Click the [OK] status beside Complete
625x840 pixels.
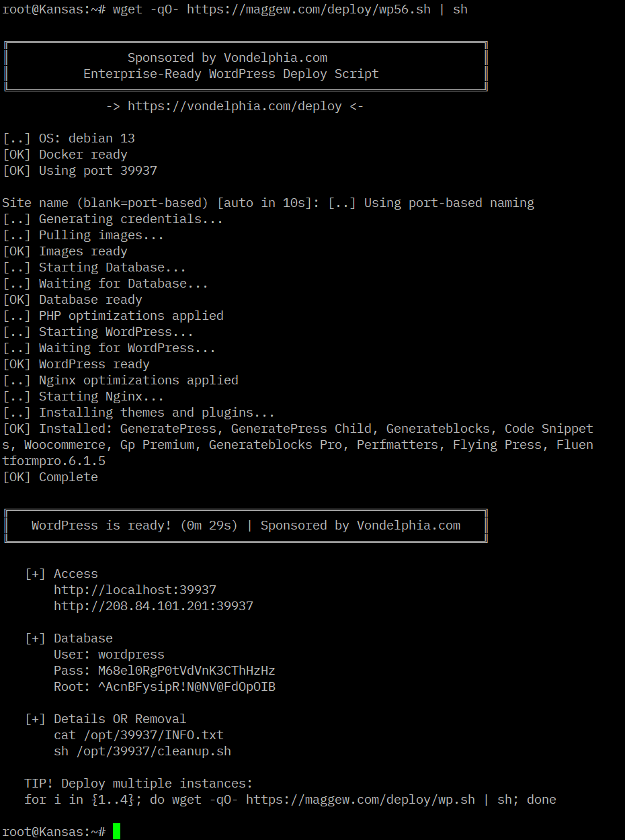(17, 477)
